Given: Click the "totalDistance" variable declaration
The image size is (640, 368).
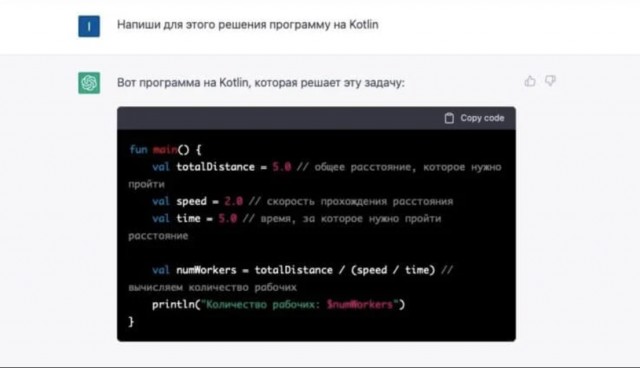Looking at the screenshot, I should coord(215,167).
